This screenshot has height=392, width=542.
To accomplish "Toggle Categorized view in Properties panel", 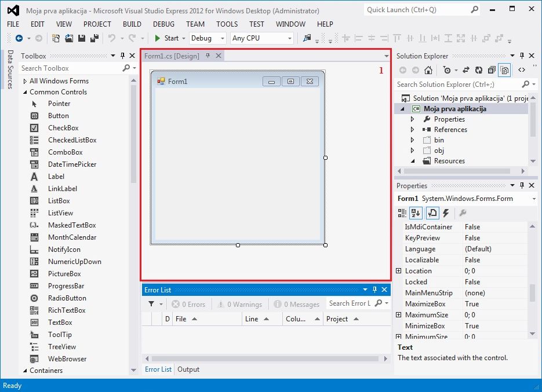I will [x=402, y=213].
